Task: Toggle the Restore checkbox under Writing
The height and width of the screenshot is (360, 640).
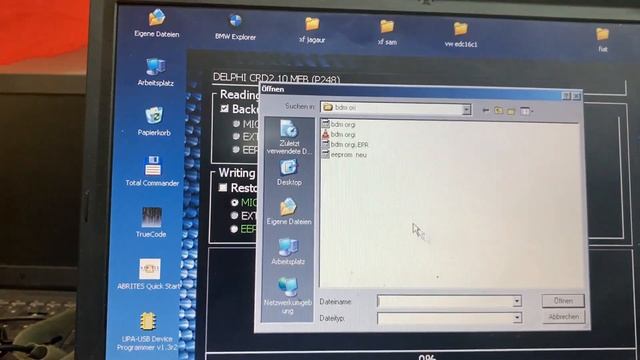Action: pyautogui.click(x=223, y=187)
